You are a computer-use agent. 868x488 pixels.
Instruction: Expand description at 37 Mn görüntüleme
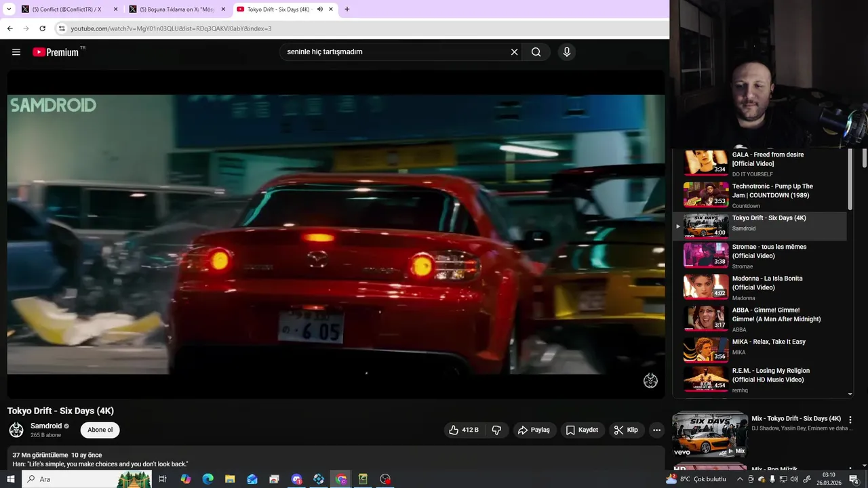(x=336, y=459)
